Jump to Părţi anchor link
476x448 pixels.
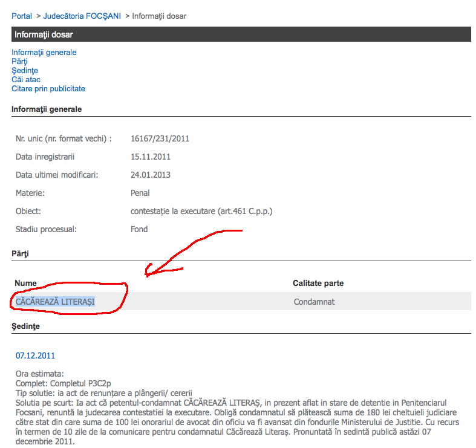point(19,61)
